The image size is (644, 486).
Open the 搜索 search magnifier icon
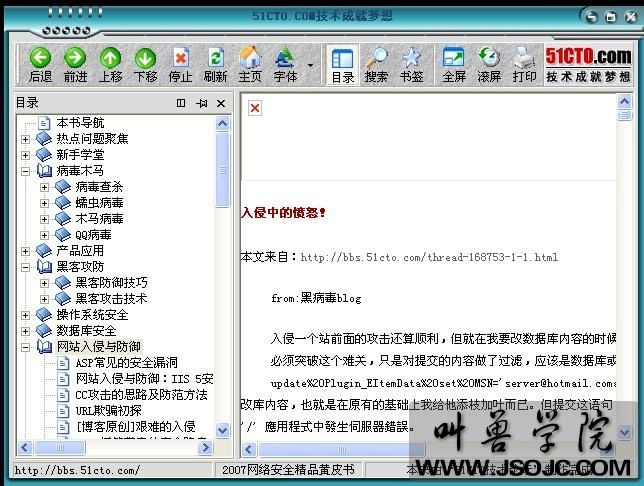[376, 58]
